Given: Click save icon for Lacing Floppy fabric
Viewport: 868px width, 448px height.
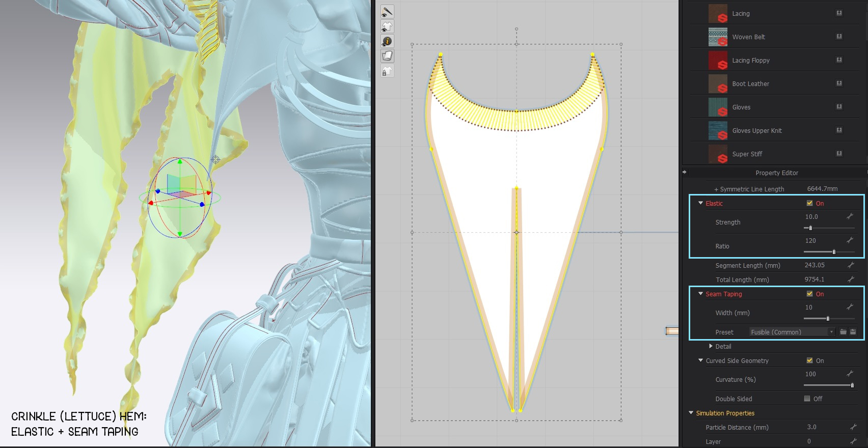Looking at the screenshot, I should [839, 60].
